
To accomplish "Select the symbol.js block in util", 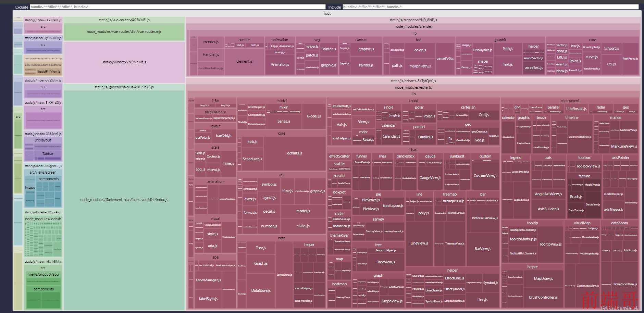I will 269,185.
